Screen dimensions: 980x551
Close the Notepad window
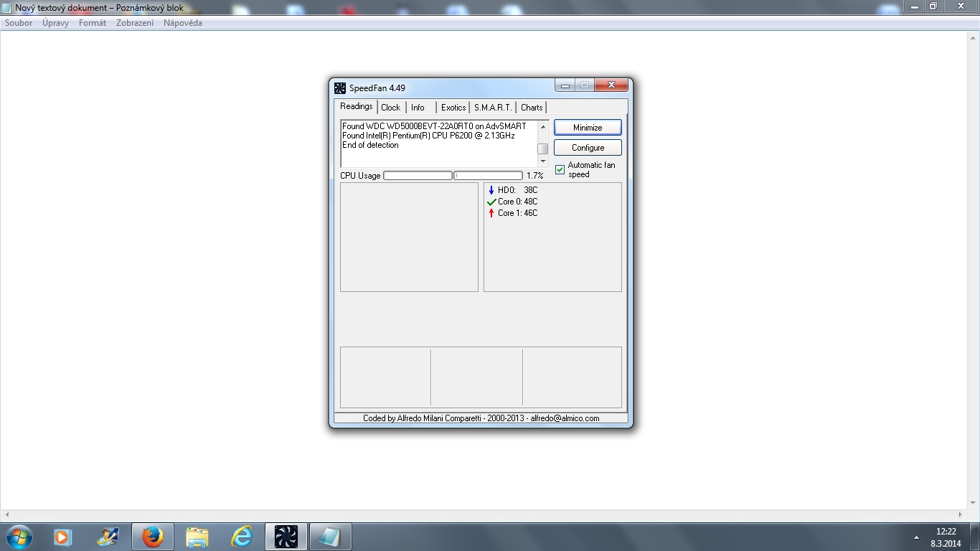pos(960,6)
